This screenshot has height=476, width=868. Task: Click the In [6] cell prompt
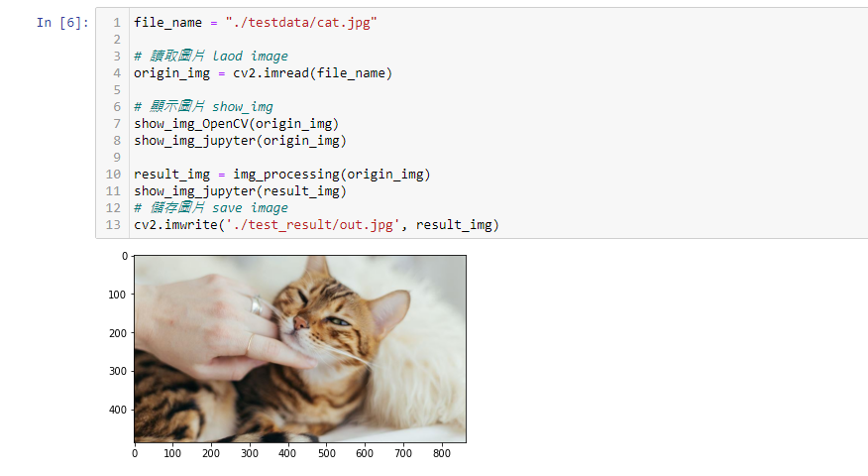(x=62, y=23)
